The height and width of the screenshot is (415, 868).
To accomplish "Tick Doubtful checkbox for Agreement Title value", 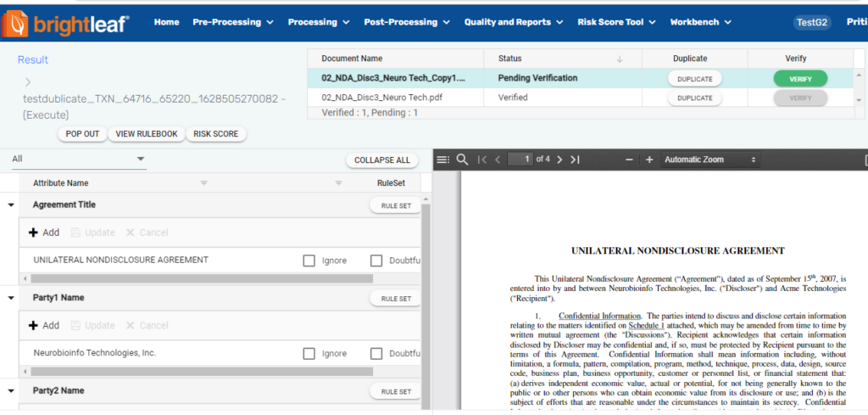I will (x=376, y=261).
